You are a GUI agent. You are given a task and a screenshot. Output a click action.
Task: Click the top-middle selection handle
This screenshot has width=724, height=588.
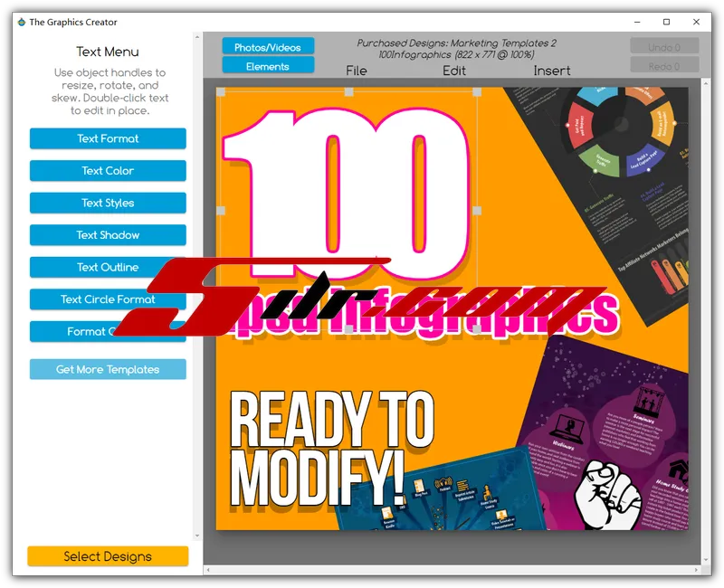349,92
